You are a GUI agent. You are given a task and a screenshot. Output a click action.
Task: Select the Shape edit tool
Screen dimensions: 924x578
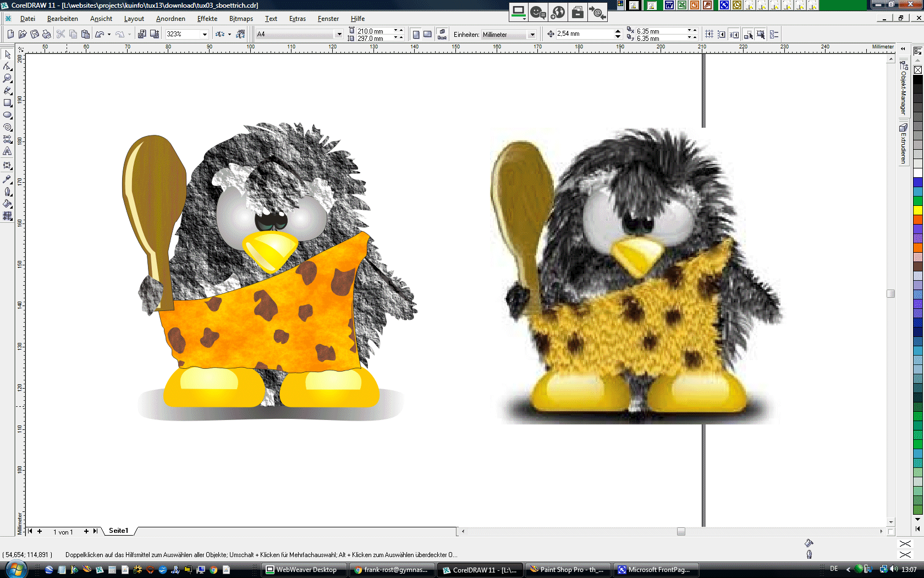(x=8, y=67)
